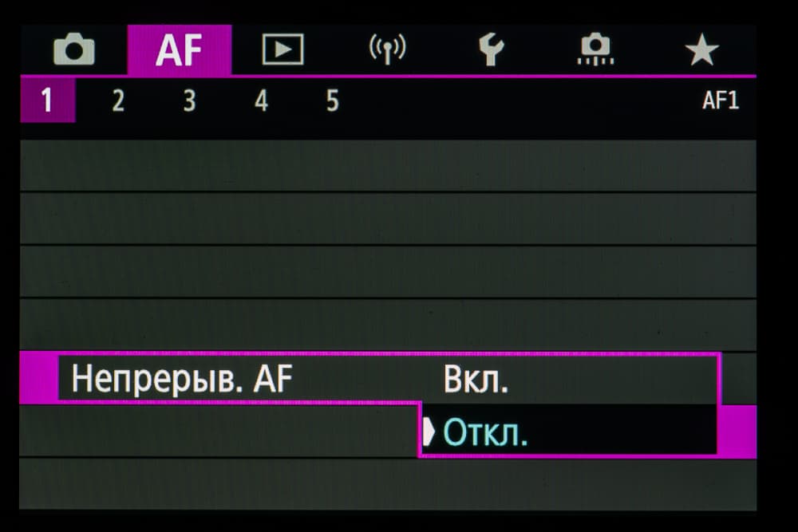Viewport: 798px width, 532px height.
Task: Switch to AF page 4
Action: tap(261, 101)
